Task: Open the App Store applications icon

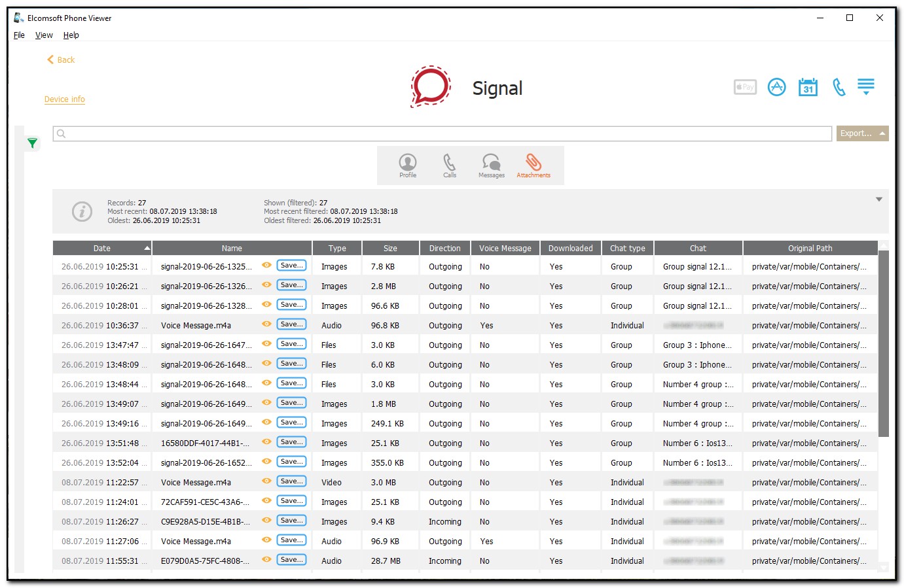Action: (776, 87)
